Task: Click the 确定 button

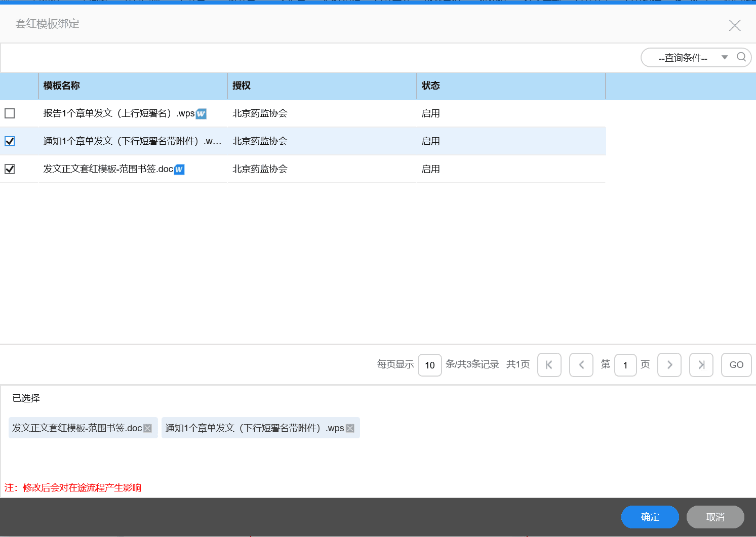Action: pyautogui.click(x=650, y=517)
